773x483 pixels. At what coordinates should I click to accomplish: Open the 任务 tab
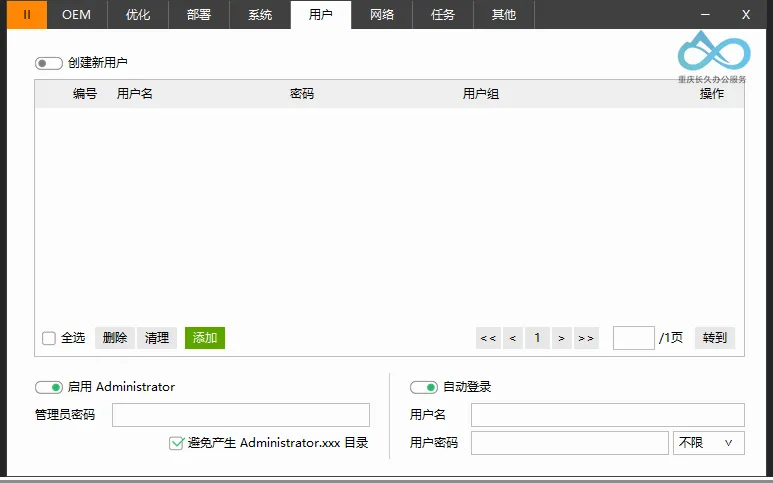click(x=443, y=15)
